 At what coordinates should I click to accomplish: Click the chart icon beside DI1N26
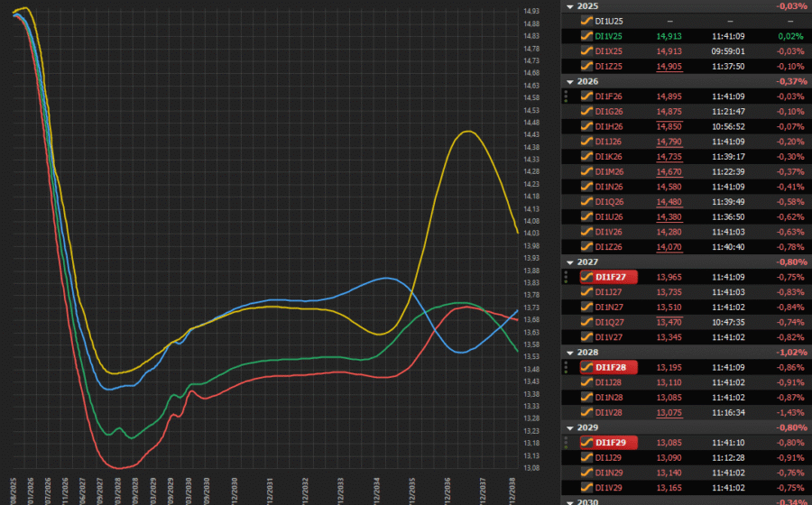click(586, 187)
